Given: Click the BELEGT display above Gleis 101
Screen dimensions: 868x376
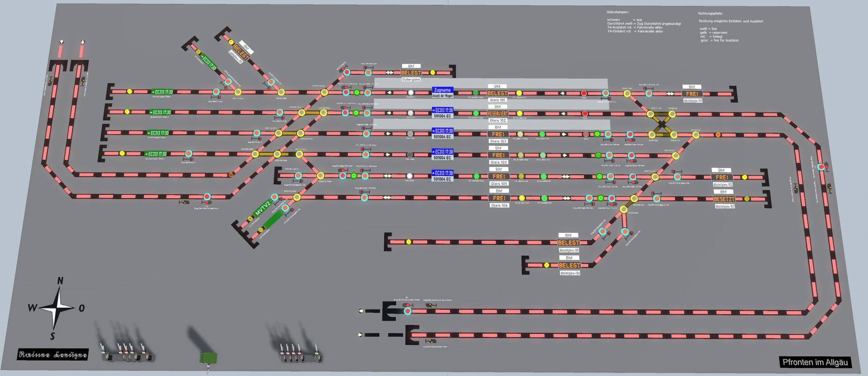Looking at the screenshot, I should [x=497, y=93].
